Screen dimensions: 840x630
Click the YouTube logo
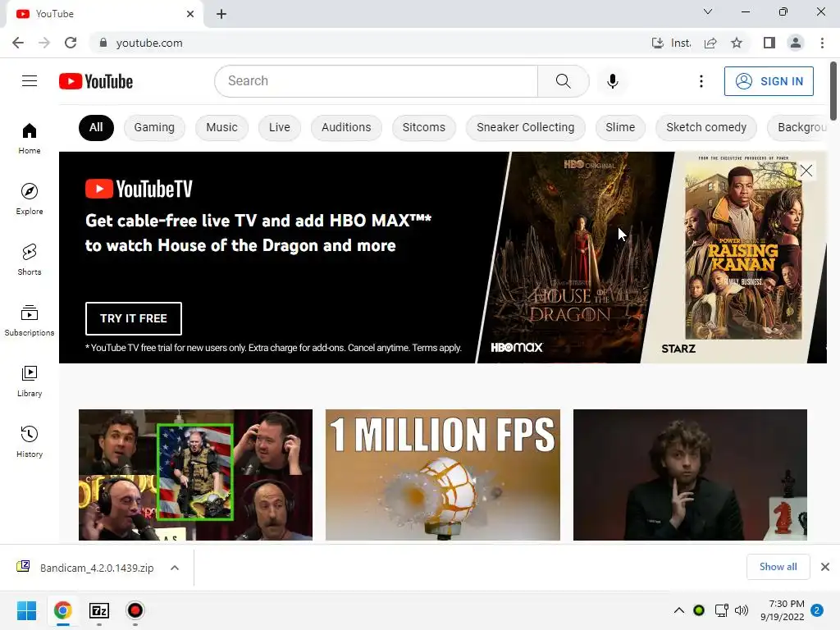pyautogui.click(x=96, y=81)
